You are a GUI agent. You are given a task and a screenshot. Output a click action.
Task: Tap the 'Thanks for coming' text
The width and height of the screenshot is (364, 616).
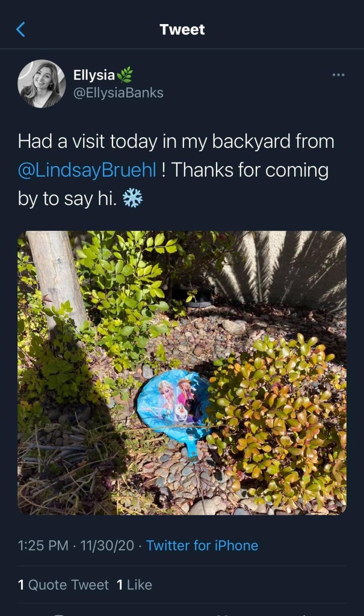coord(250,170)
